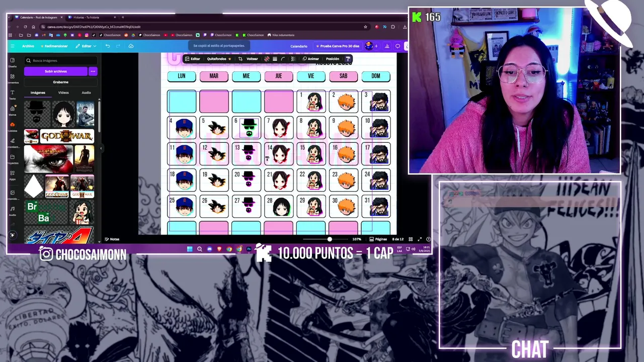
Task: Open transparency checkerboard option
Action: pyautogui.click(x=293, y=59)
